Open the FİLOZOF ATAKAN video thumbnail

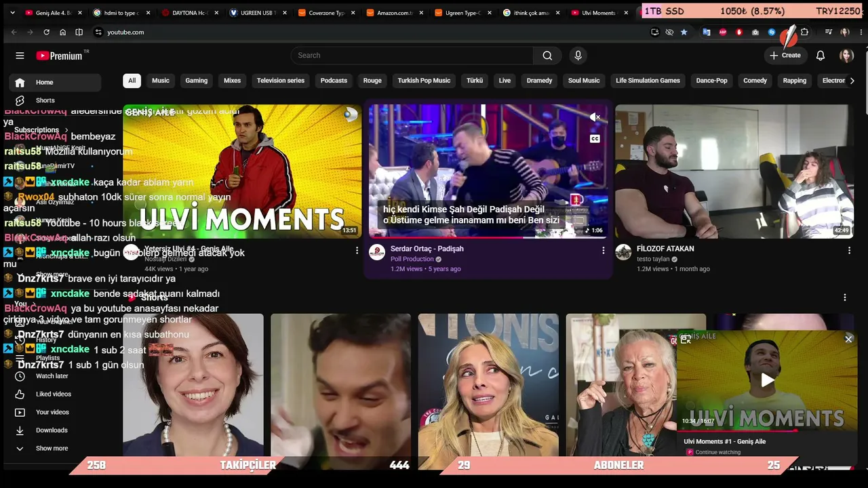(734, 171)
